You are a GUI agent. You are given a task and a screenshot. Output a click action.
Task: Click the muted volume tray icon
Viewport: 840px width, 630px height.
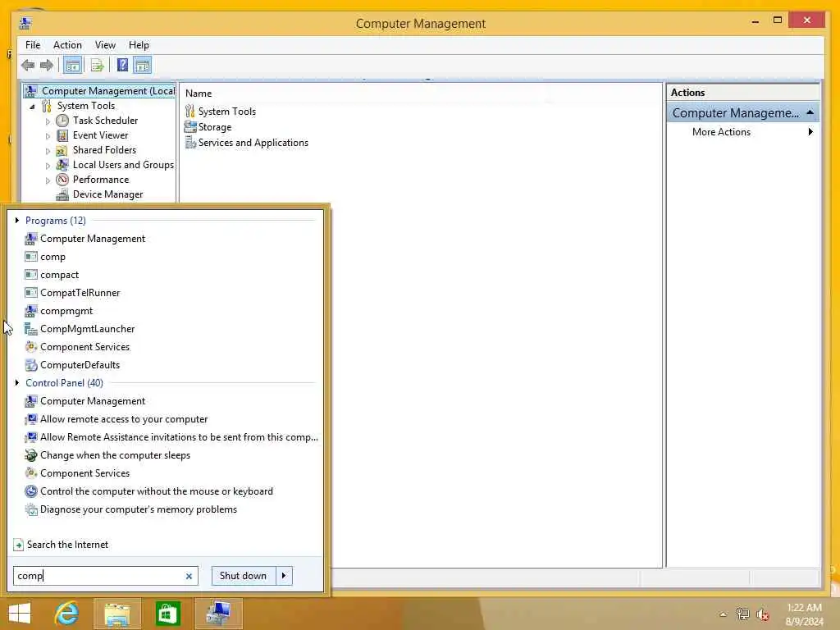click(x=763, y=614)
